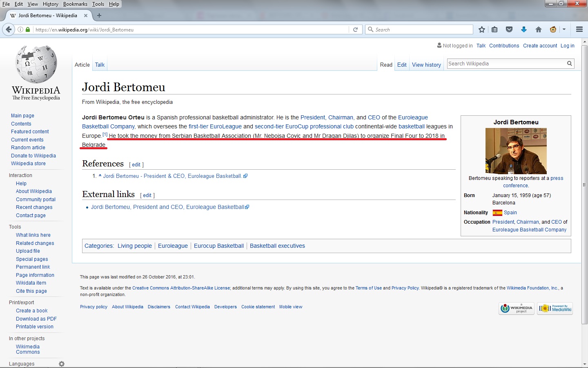Select the Article tab
The height and width of the screenshot is (368, 588).
click(x=82, y=65)
